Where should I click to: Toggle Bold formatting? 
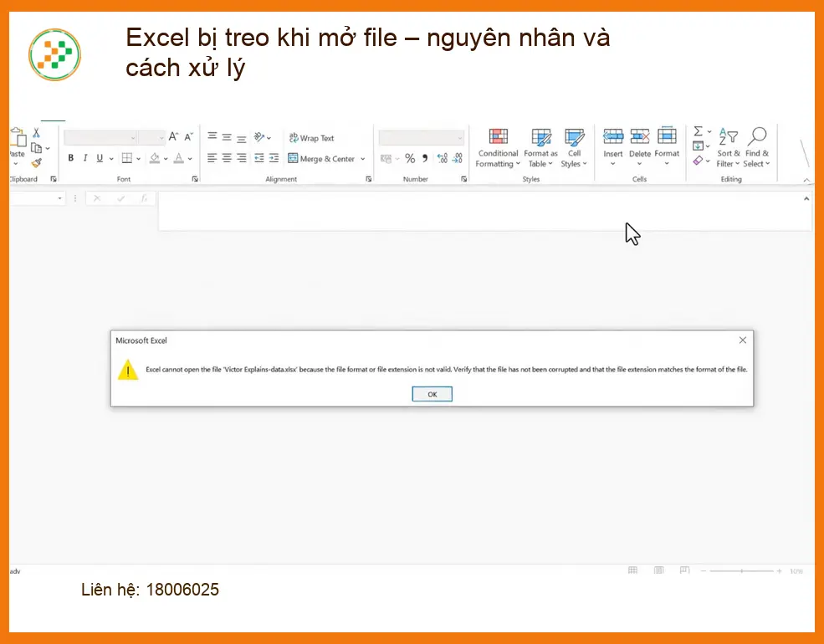pyautogui.click(x=71, y=158)
